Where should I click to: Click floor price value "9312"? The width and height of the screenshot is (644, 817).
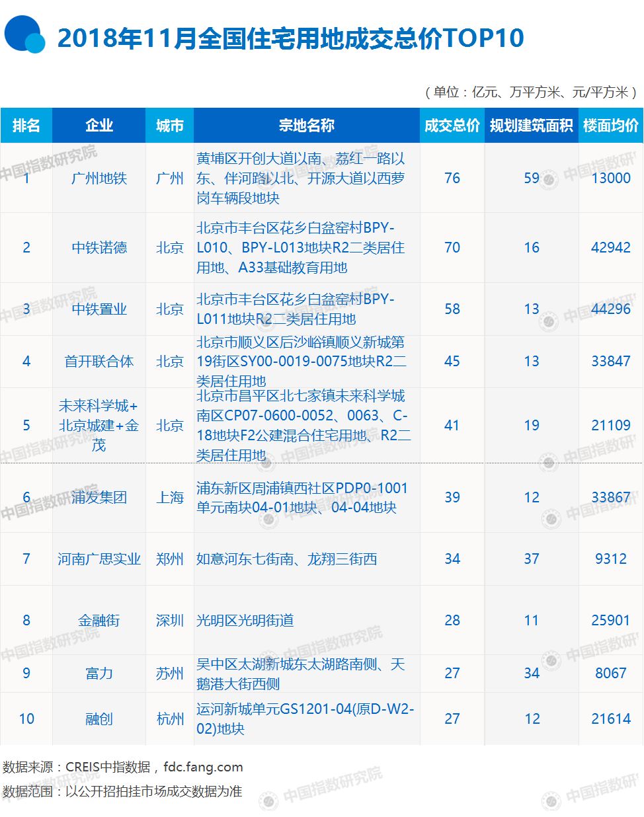611,559
